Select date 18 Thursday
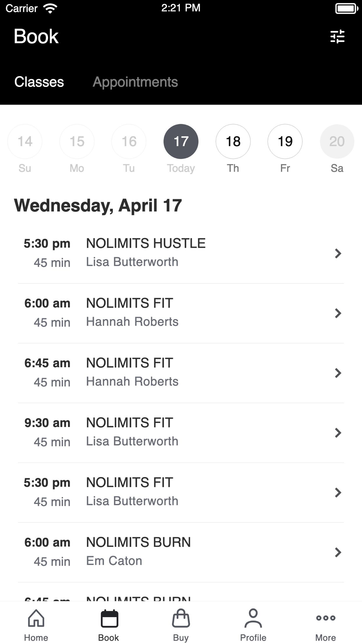 [x=233, y=141]
